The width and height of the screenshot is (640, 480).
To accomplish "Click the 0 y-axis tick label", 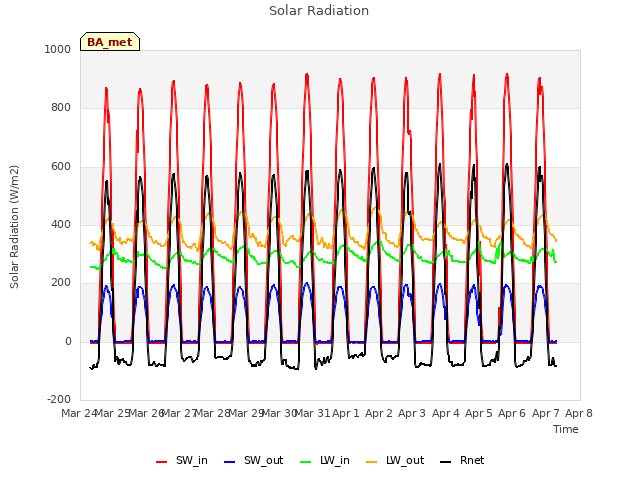I will 68,341.
